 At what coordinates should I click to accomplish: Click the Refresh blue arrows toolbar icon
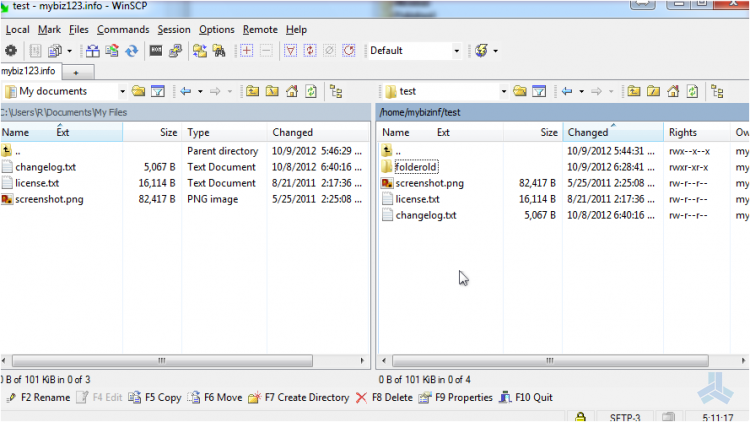click(x=132, y=51)
